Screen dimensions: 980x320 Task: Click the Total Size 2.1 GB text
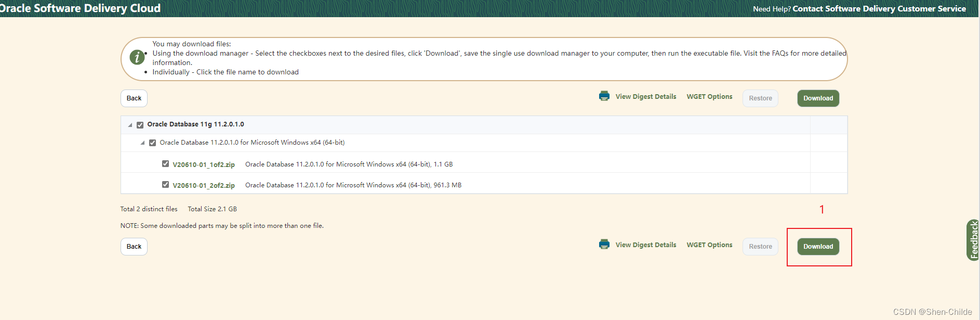tap(212, 209)
